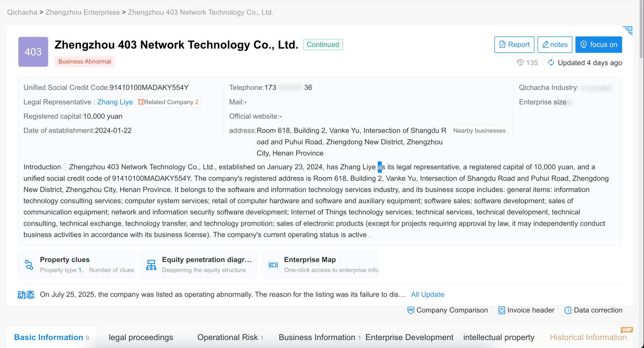Viewport: 644px width, 348px height.
Task: Open the Related Company 2 list
Action: click(x=168, y=102)
